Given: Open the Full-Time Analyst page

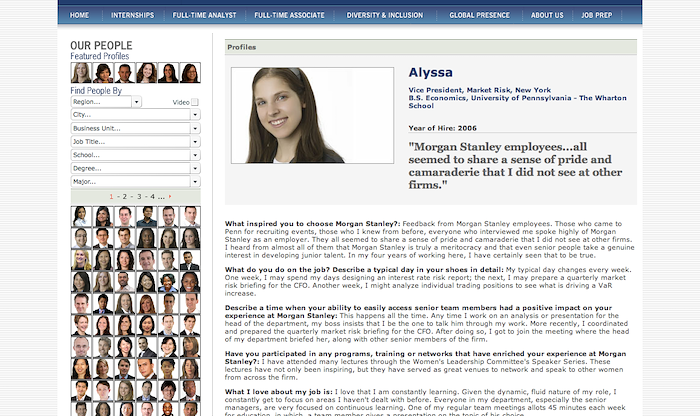Looking at the screenshot, I should coord(204,15).
